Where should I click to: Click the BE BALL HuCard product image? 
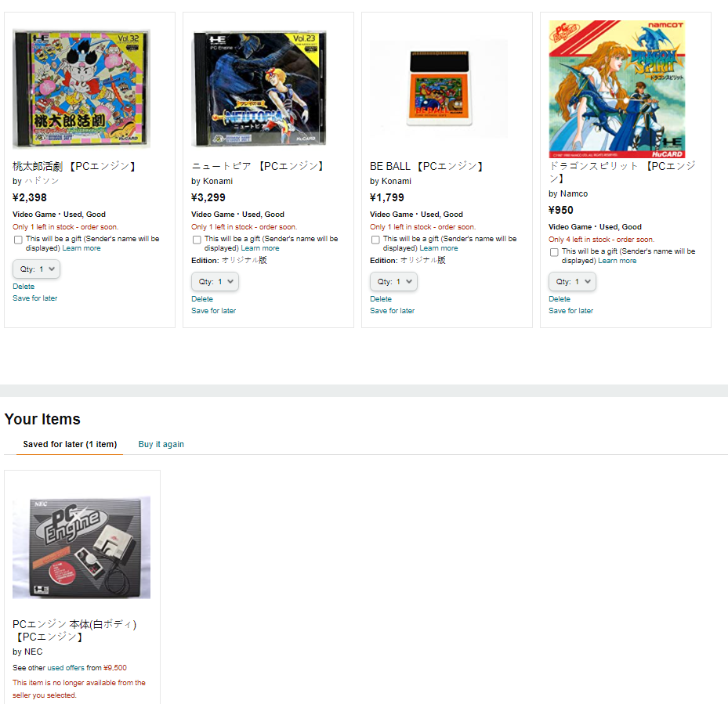(439, 88)
